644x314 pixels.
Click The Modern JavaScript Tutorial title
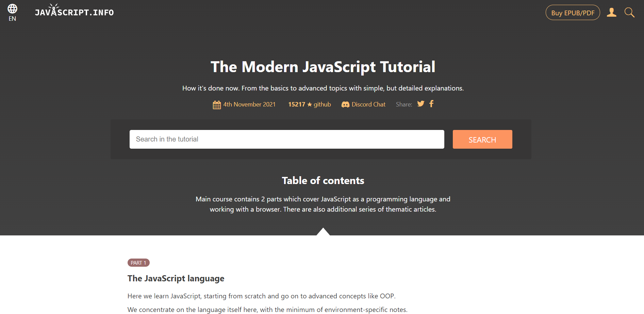(x=323, y=67)
